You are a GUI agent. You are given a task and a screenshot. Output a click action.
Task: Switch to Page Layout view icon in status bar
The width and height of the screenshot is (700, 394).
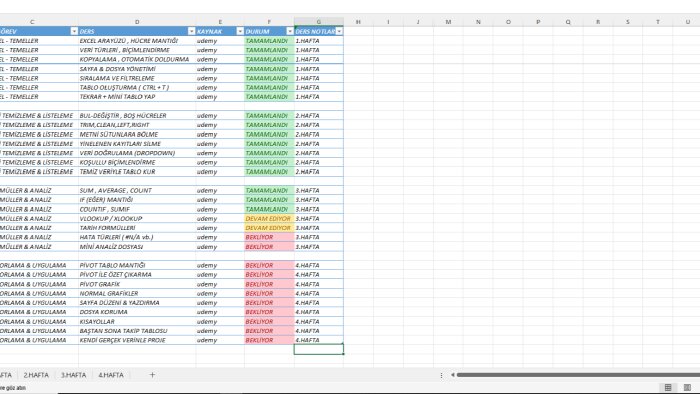click(688, 387)
